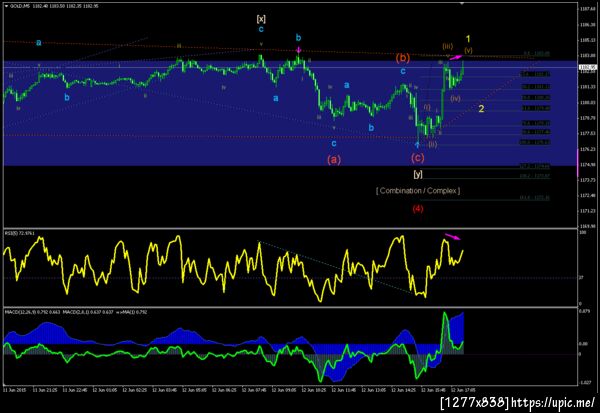Click the '11 Jun 2015' time axis label
This screenshot has height=413, width=600.
pos(14,390)
